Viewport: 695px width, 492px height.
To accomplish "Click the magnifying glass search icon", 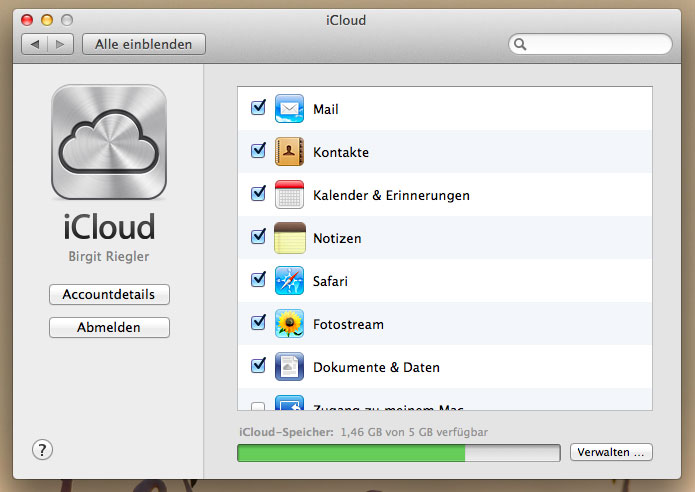I will [x=520, y=44].
